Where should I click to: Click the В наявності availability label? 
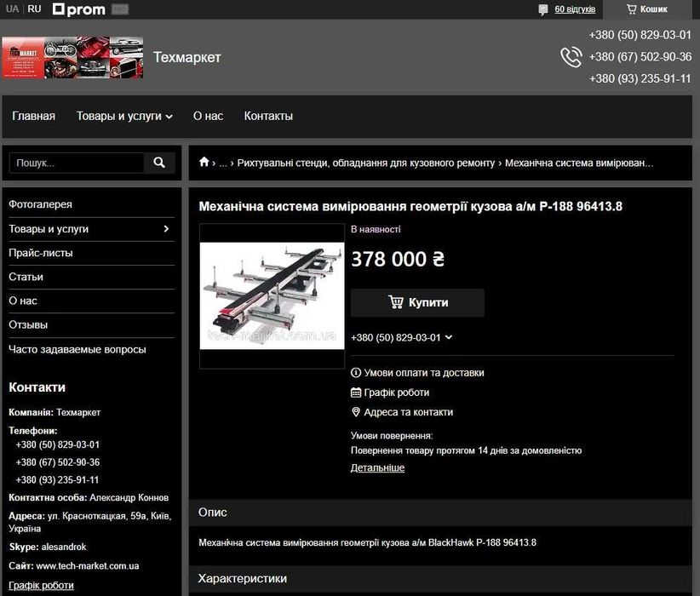(x=376, y=230)
